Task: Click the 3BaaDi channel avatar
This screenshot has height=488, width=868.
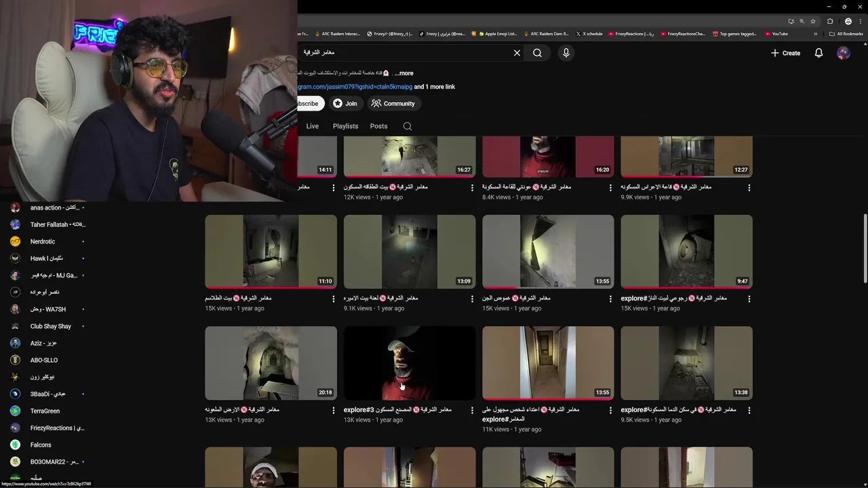Action: (15, 394)
